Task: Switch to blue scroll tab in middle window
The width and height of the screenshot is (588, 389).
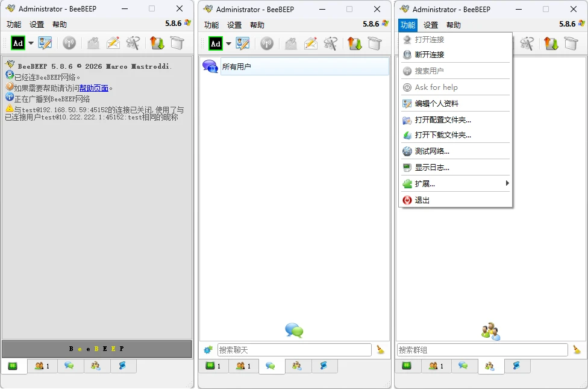Action: click(x=324, y=365)
